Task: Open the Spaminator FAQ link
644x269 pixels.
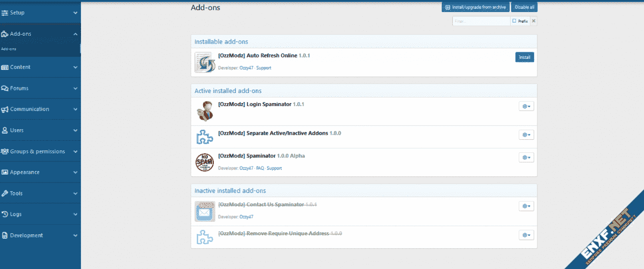Action: [x=260, y=168]
